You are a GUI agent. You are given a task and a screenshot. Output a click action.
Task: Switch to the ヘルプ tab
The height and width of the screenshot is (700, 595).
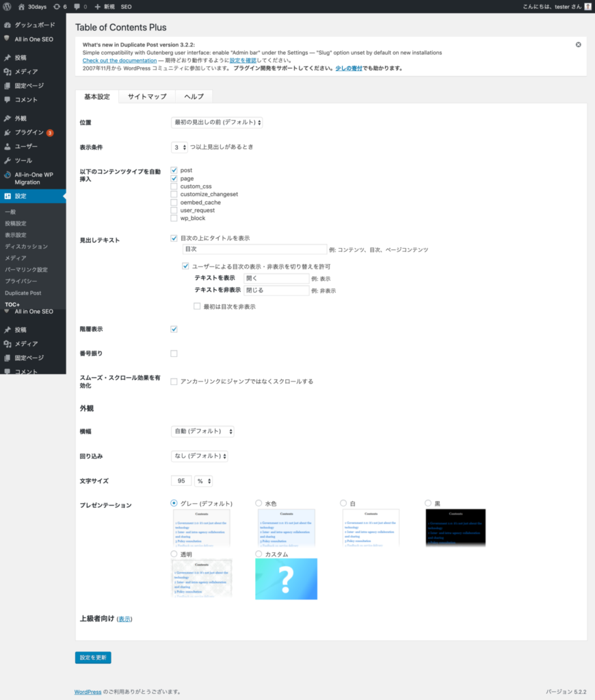[x=194, y=97]
